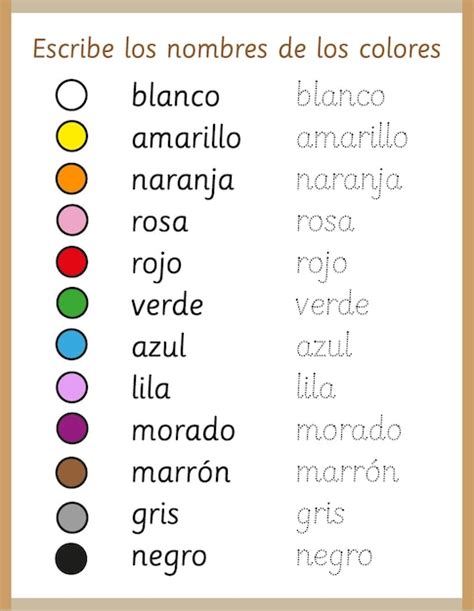Viewport: 474px width, 611px height.
Task: Select the red color circle
Action: click(x=72, y=261)
